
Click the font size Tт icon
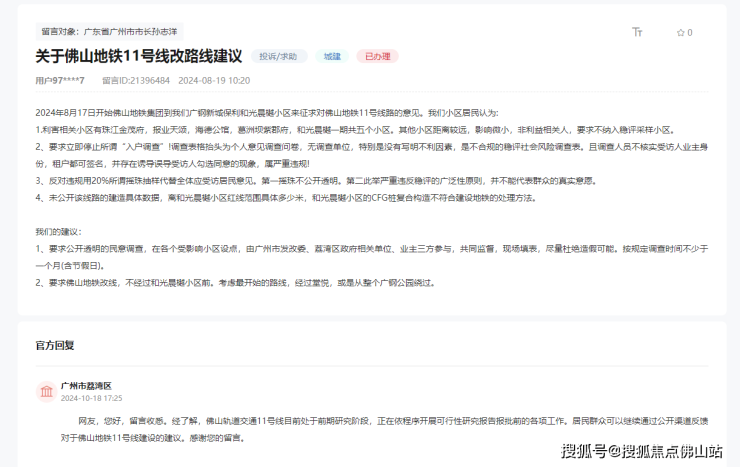coord(637,32)
